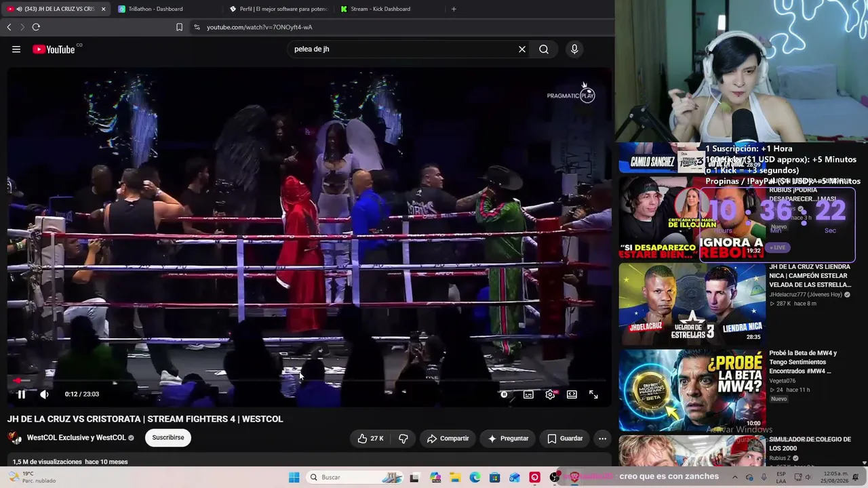Image resolution: width=868 pixels, height=488 pixels.
Task: Open the player settings gear
Action: [x=550, y=394]
